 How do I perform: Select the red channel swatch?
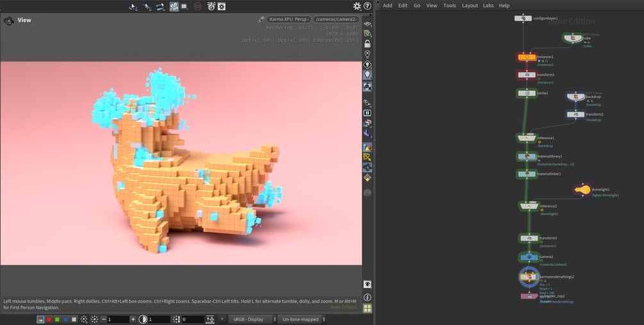(49, 319)
